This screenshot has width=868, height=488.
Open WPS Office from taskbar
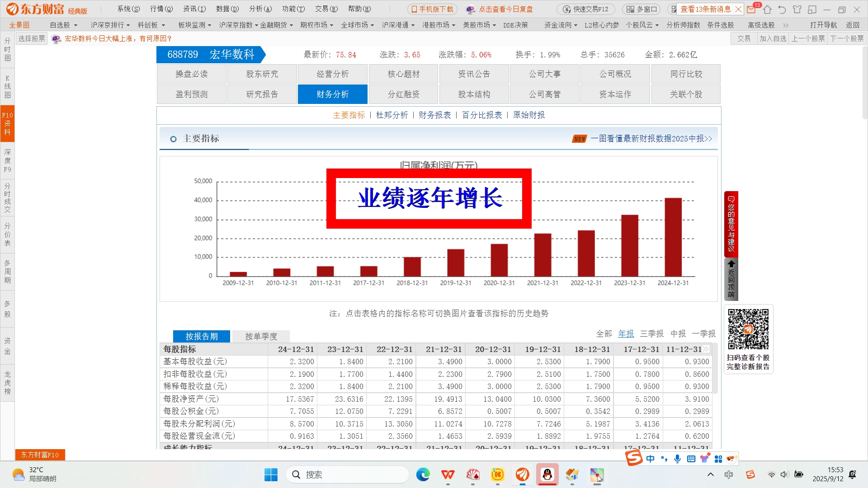(448, 475)
